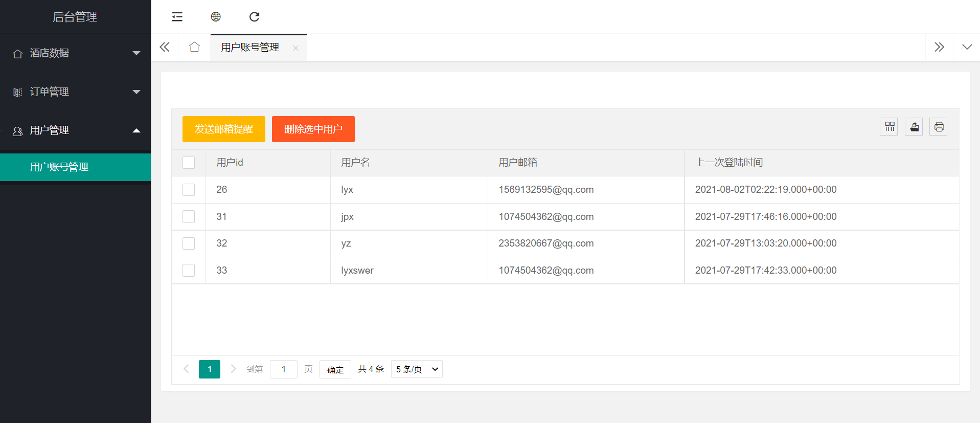The image size is (980, 423).
Task: Click the 删除选中用户 button
Action: pos(313,129)
